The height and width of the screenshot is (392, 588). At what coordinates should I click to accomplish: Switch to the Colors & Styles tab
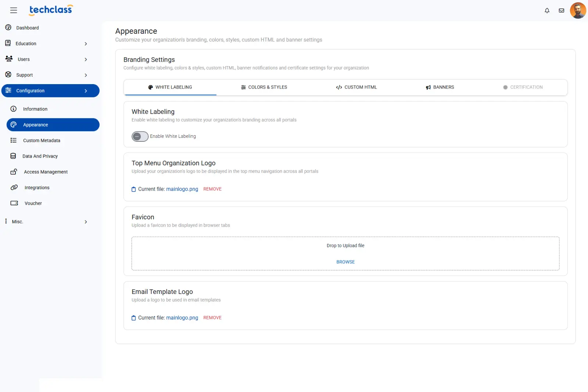pyautogui.click(x=264, y=87)
